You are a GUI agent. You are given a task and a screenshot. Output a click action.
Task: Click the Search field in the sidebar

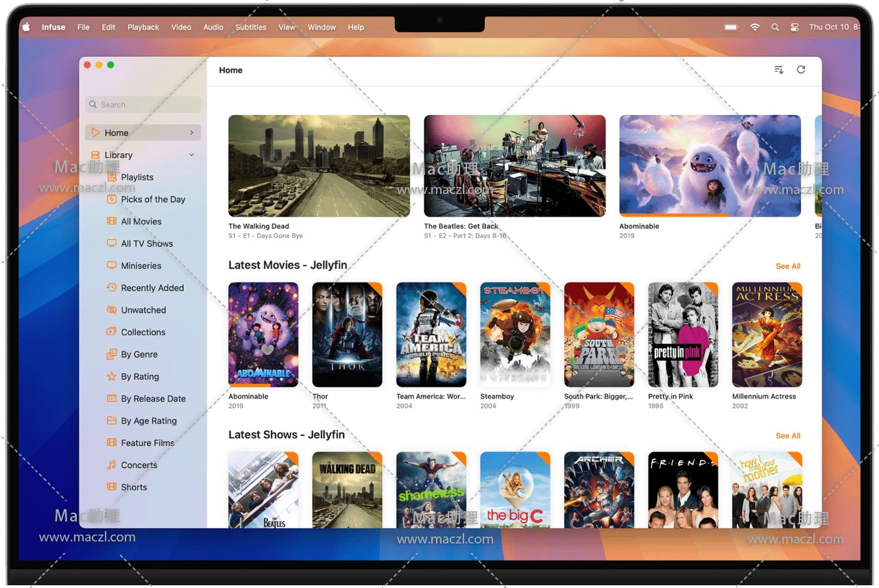[x=143, y=105]
